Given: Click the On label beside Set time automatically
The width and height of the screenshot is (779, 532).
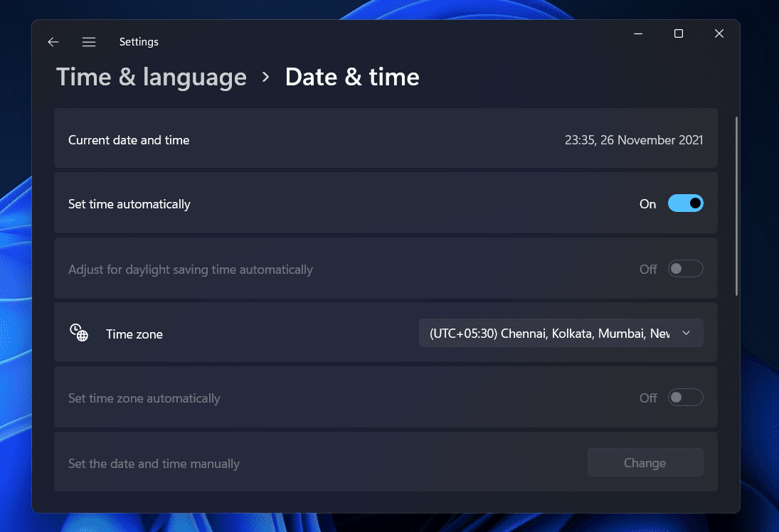Looking at the screenshot, I should (647, 203).
